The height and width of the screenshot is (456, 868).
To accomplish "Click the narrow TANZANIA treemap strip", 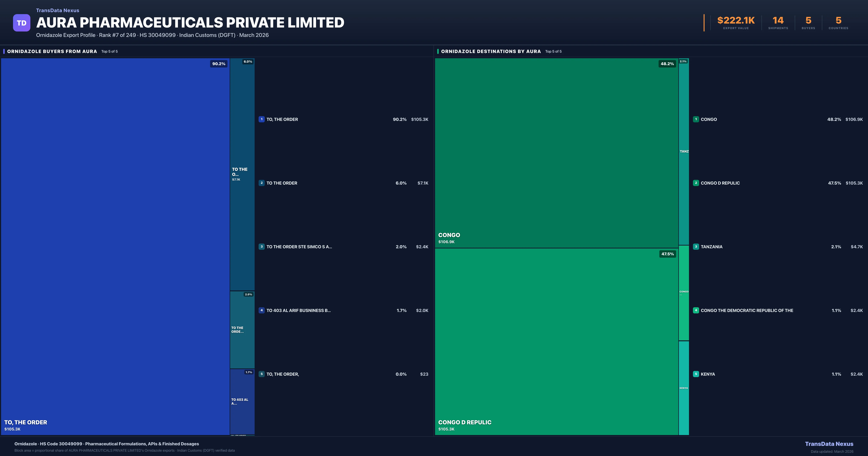I will pos(684,152).
